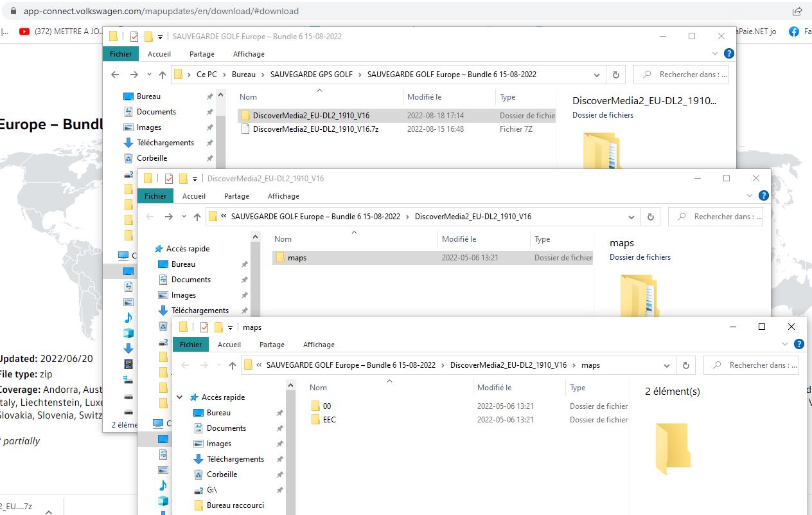Open Affichage tab in maps window

click(319, 345)
